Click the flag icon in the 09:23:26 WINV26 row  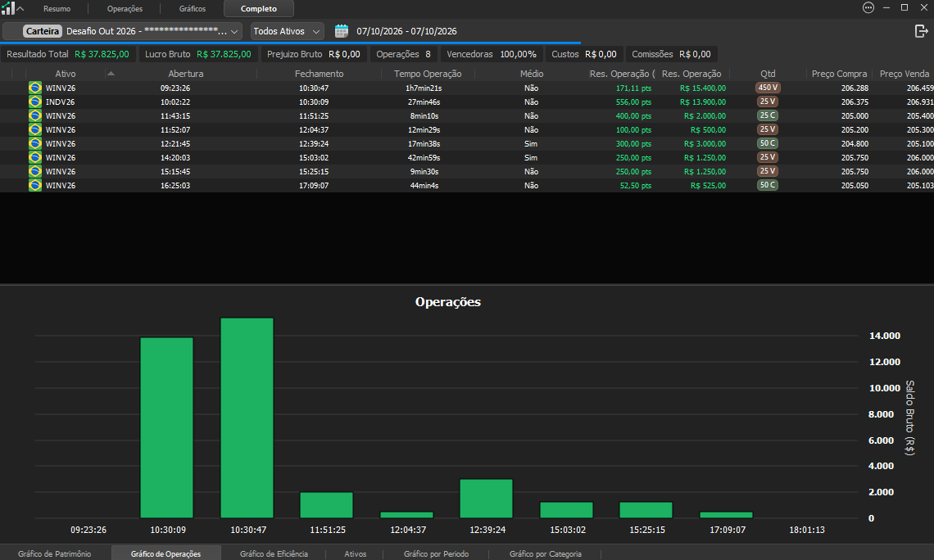pos(35,88)
